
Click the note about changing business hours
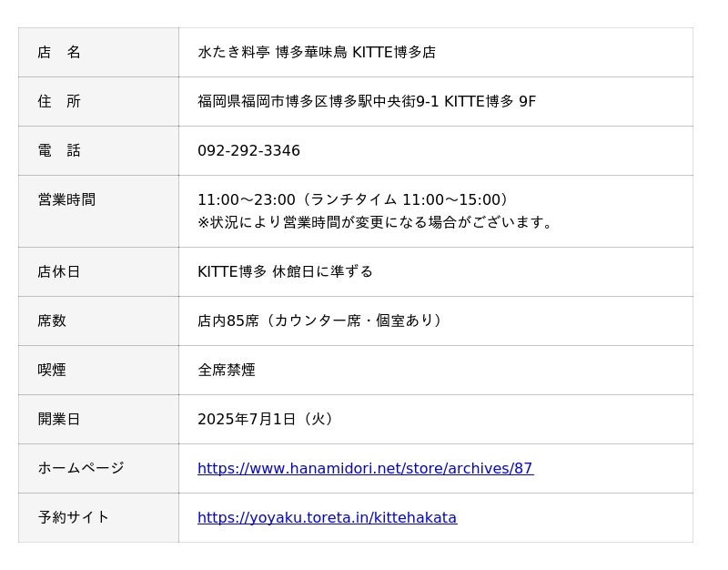(375, 222)
